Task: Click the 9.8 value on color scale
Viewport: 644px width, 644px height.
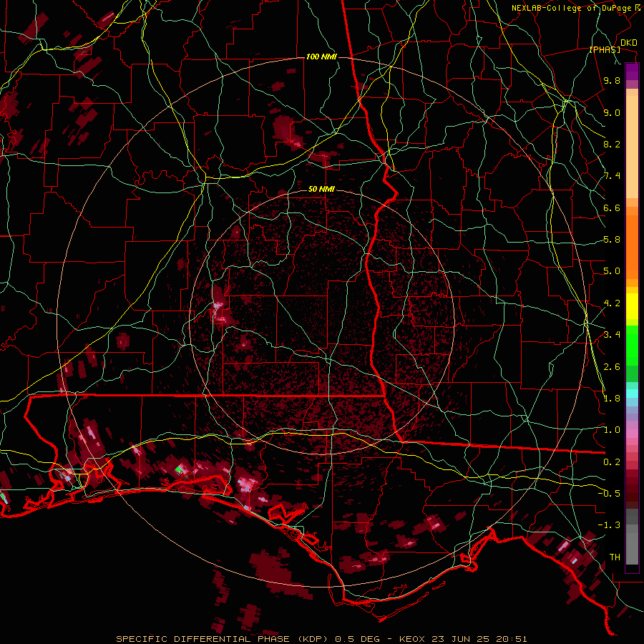Action: point(612,80)
